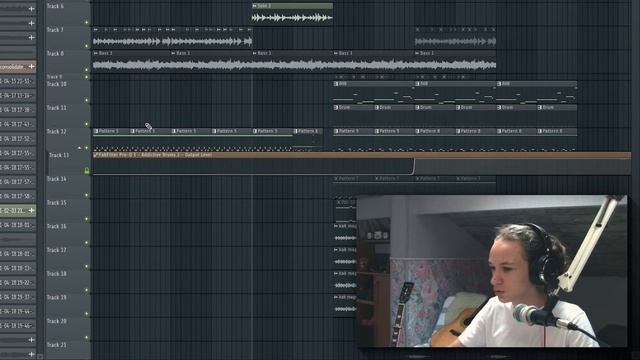The image size is (640, 360).
Task: Select the Kick audio clip on Track 16
Action: (345, 233)
